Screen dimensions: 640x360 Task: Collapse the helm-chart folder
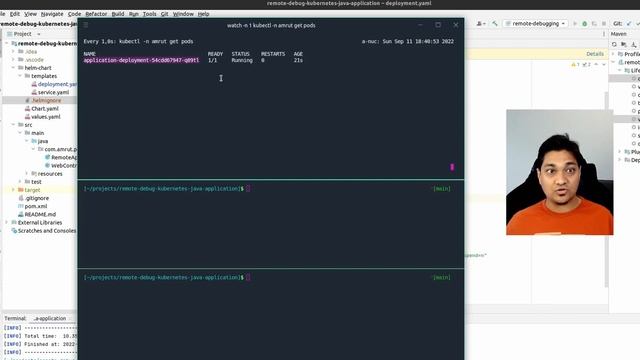click(13, 68)
